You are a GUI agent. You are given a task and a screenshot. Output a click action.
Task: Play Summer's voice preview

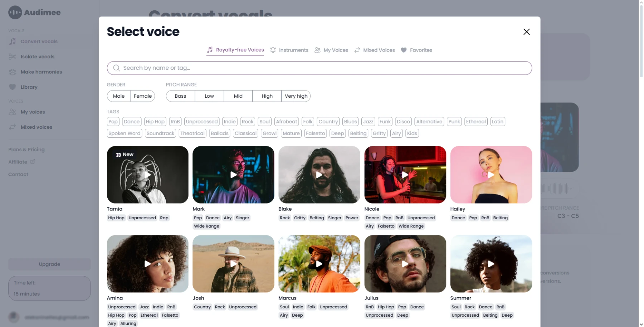click(491, 264)
